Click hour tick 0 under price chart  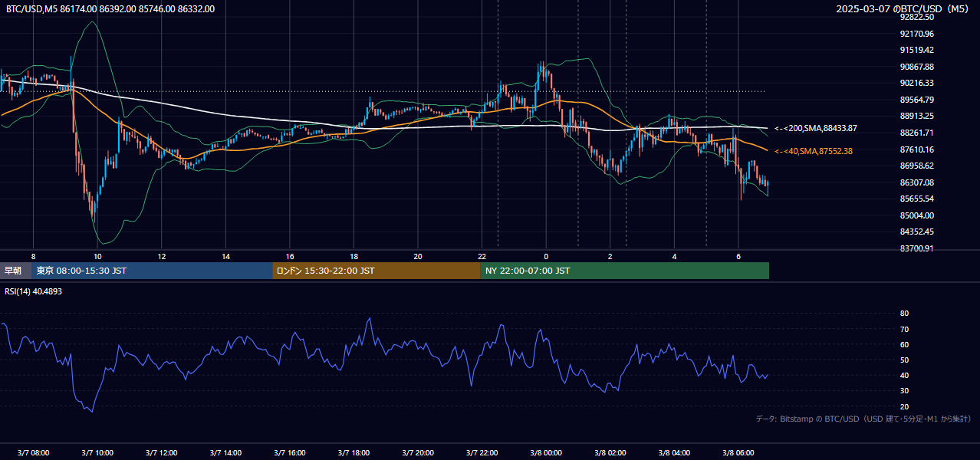tap(546, 256)
